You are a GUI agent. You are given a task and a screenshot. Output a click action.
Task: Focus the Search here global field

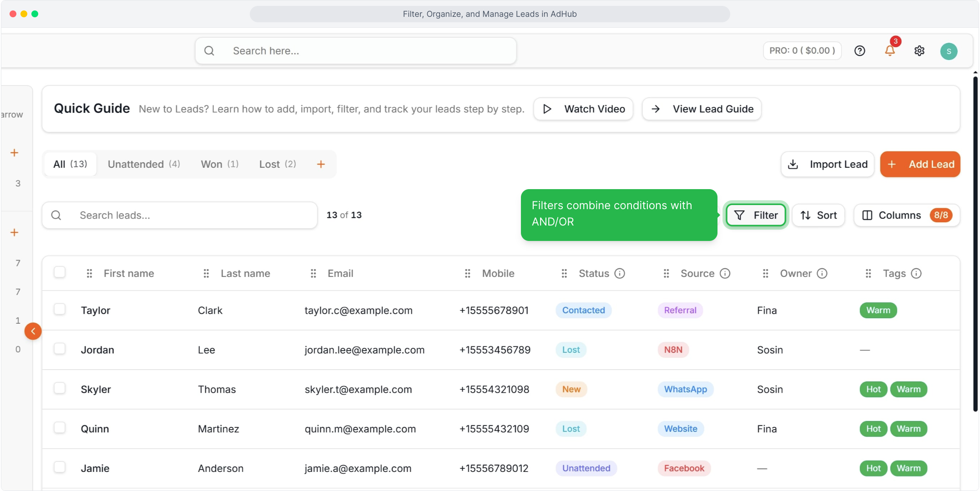(356, 51)
